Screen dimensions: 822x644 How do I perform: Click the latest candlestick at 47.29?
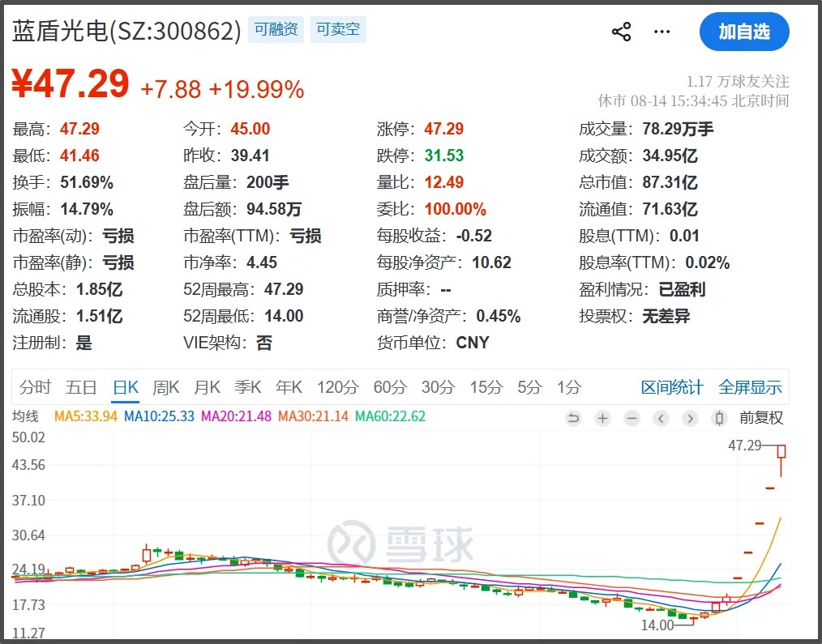(x=781, y=459)
